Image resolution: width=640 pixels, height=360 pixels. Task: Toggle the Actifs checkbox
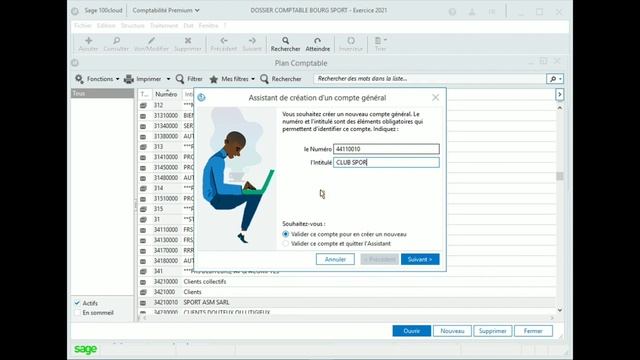(x=77, y=303)
